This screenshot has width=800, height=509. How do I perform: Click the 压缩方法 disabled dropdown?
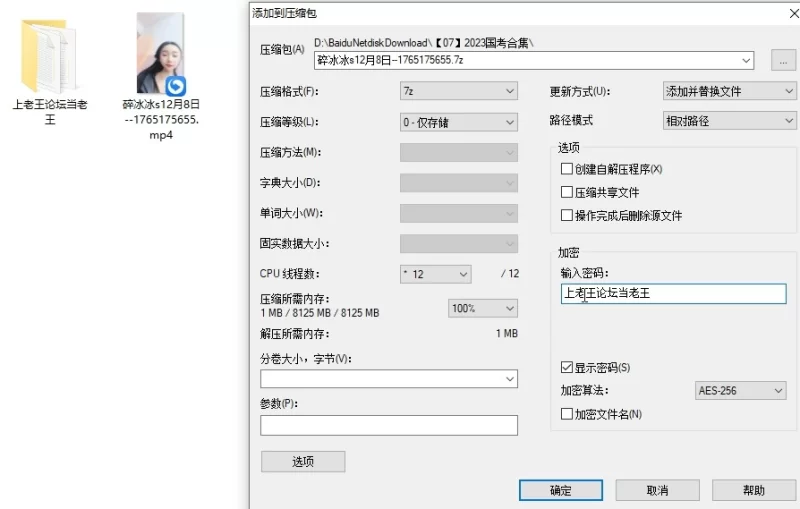(459, 152)
